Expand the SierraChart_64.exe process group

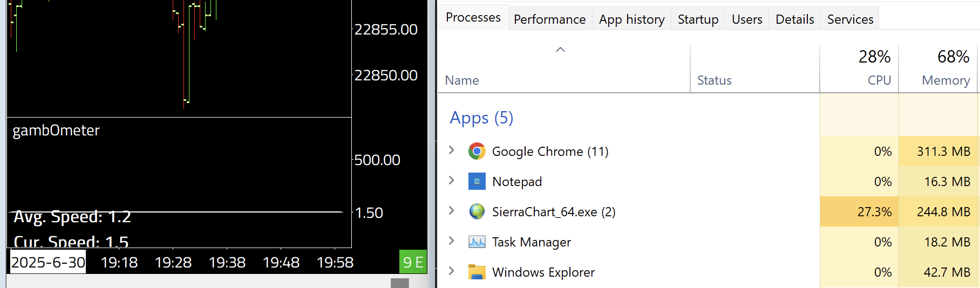coord(452,211)
